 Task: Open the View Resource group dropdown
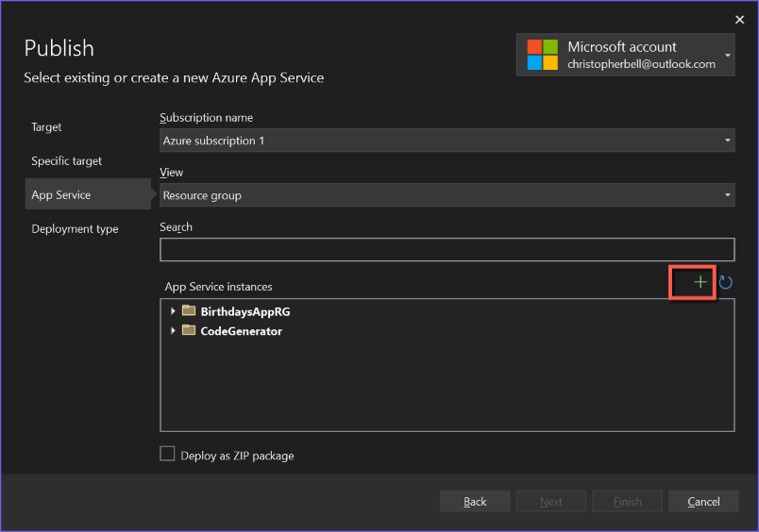[447, 195]
